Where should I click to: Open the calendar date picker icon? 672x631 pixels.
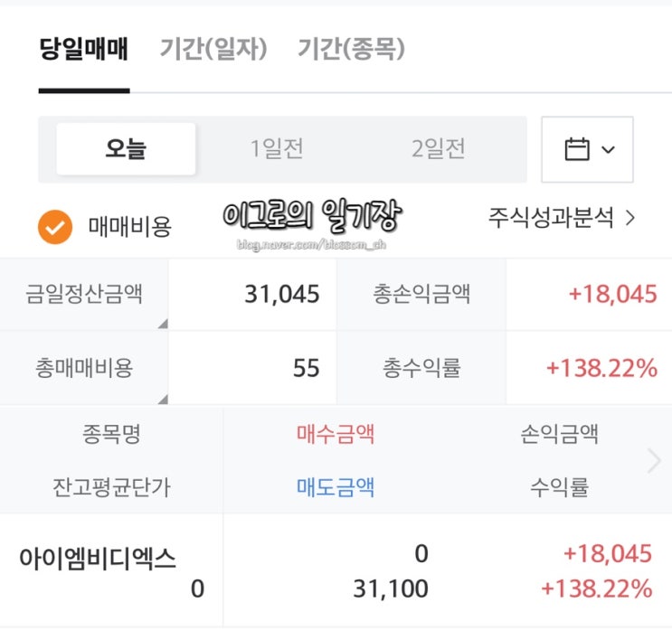(576, 149)
